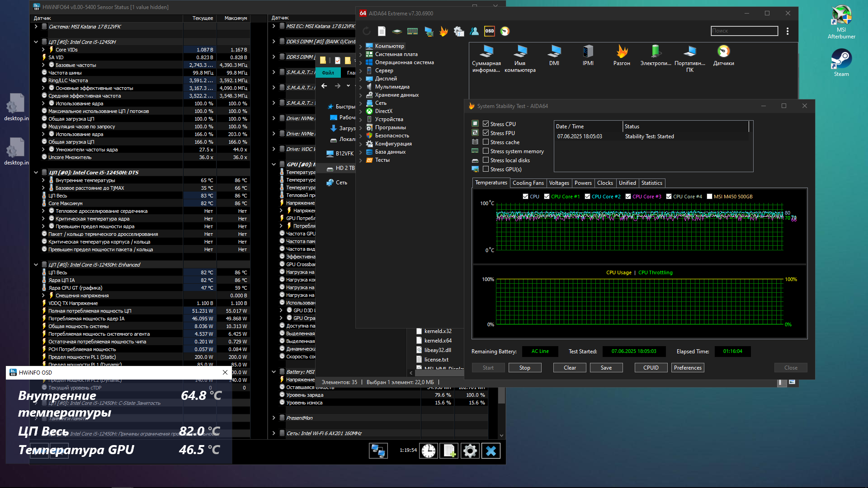Expand the Операционная система tree node

[361, 62]
